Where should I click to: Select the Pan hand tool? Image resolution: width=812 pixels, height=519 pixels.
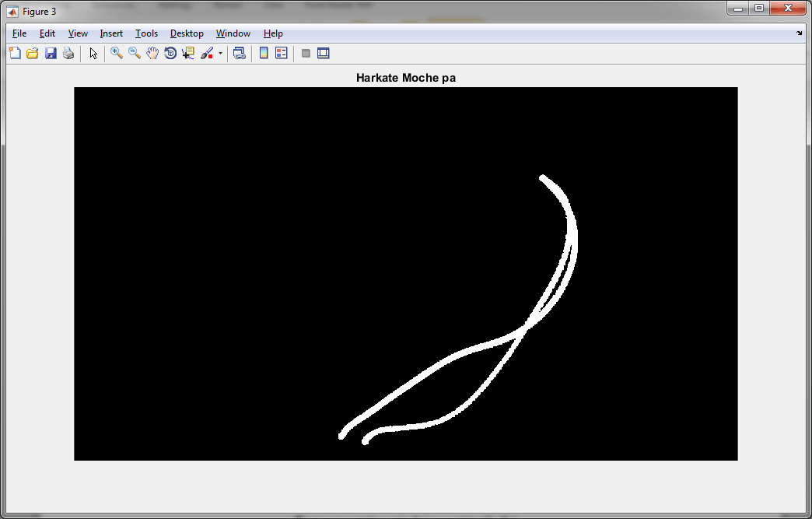[x=152, y=53]
